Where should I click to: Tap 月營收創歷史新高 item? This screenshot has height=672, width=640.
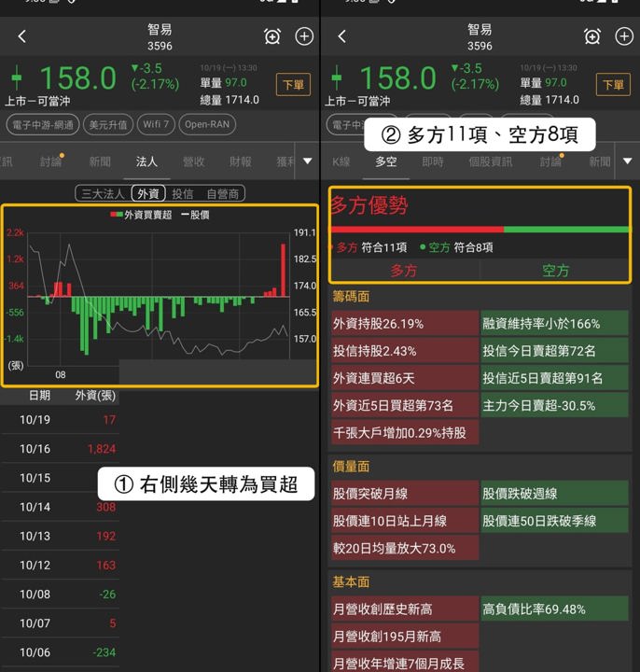click(404, 609)
